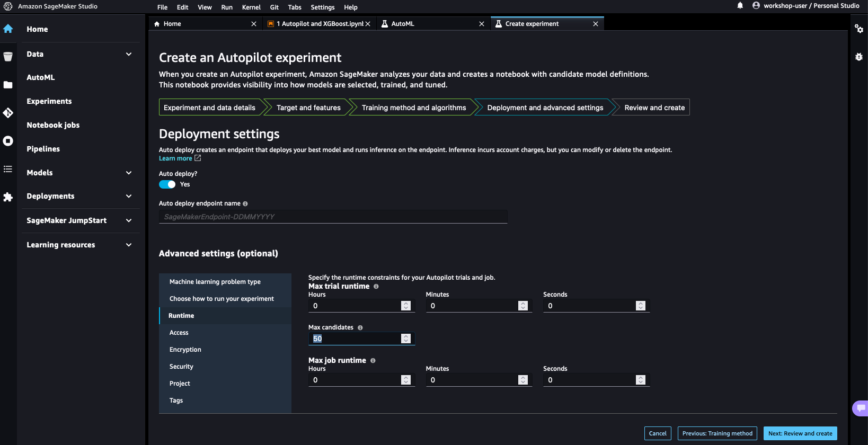
Task: Adjust Max trial runtime Seconds stepper
Action: [641, 306]
